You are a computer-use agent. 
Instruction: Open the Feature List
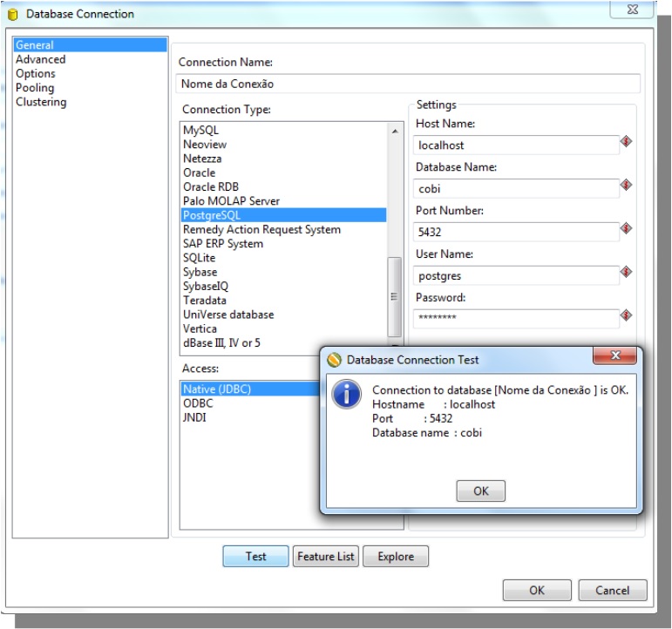click(x=326, y=556)
